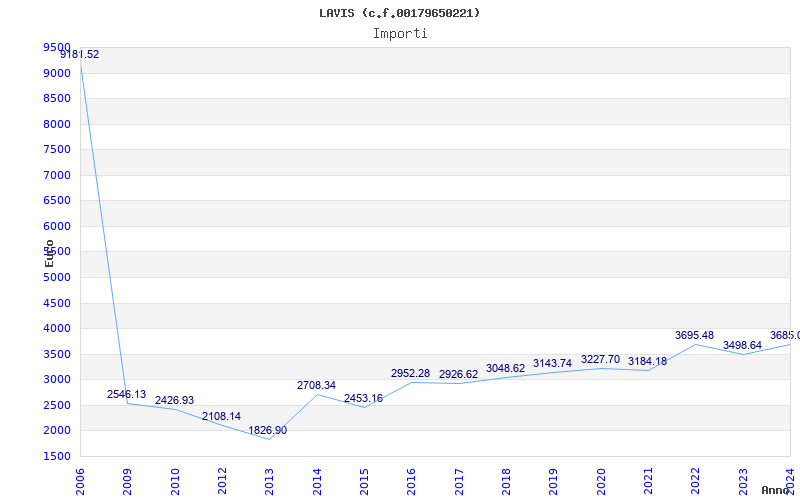
Task: Click the y-axis value 4500
Action: pyautogui.click(x=57, y=303)
